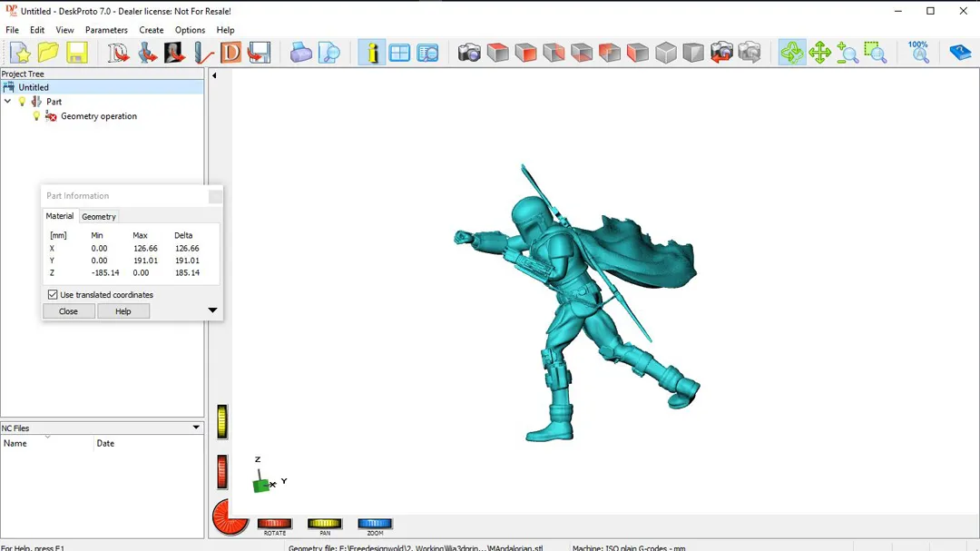
Task: Collapse the Part tree node
Action: (7, 102)
